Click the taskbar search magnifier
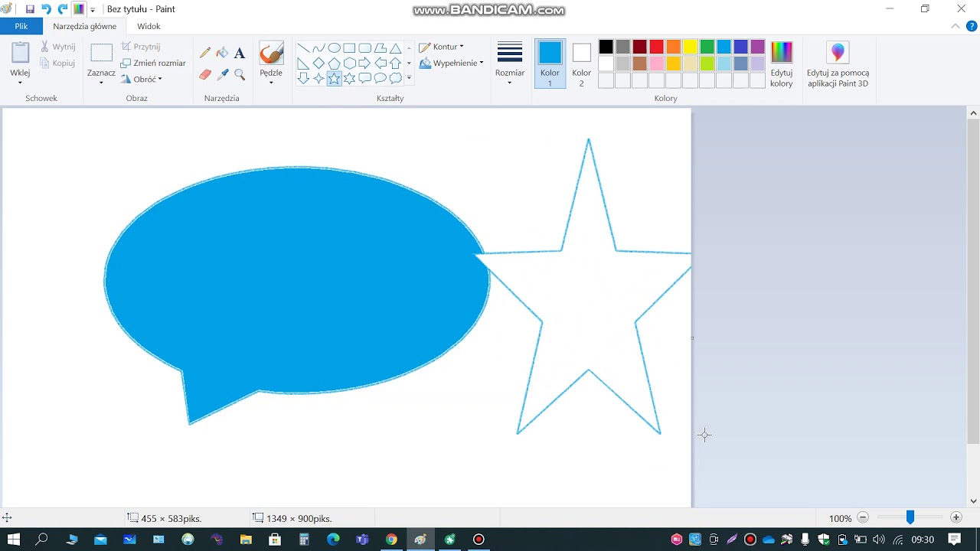 [x=42, y=540]
